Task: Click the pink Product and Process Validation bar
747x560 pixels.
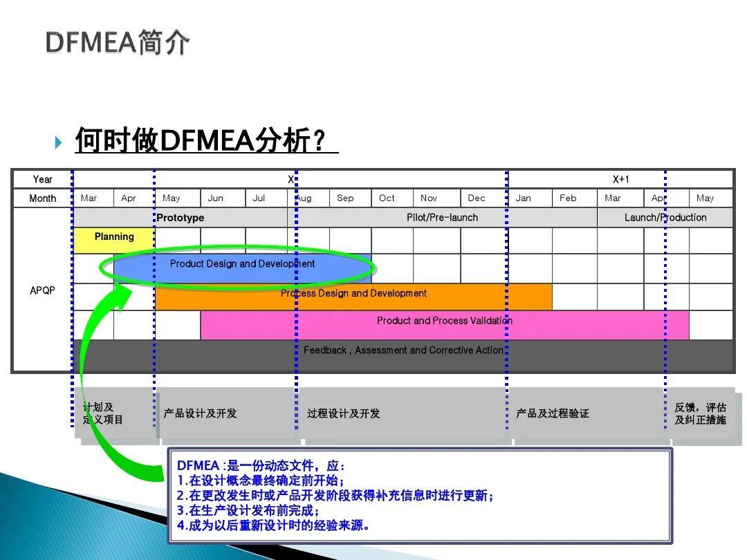Action: click(444, 320)
